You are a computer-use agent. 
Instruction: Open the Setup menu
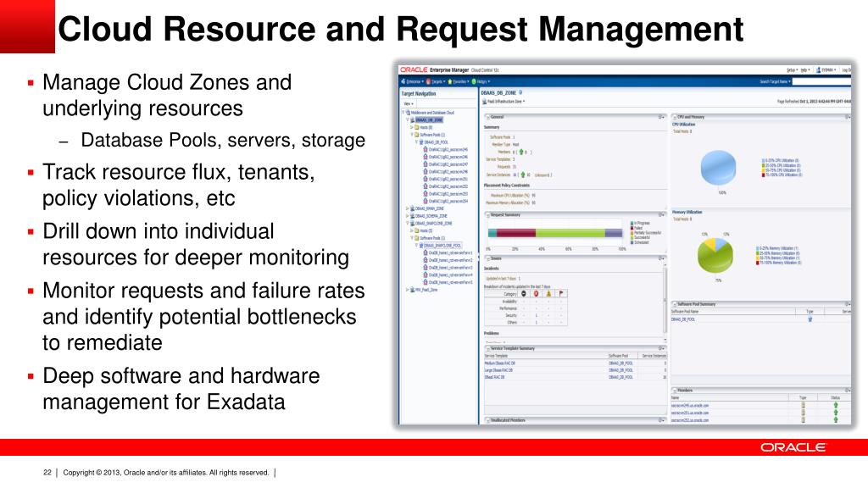pyautogui.click(x=793, y=70)
